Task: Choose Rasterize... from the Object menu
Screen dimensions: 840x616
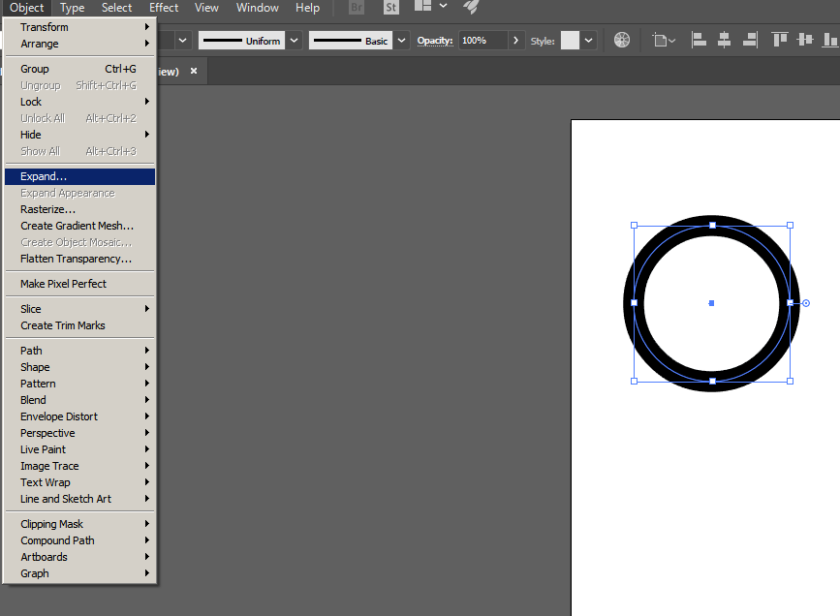Action: 47,209
